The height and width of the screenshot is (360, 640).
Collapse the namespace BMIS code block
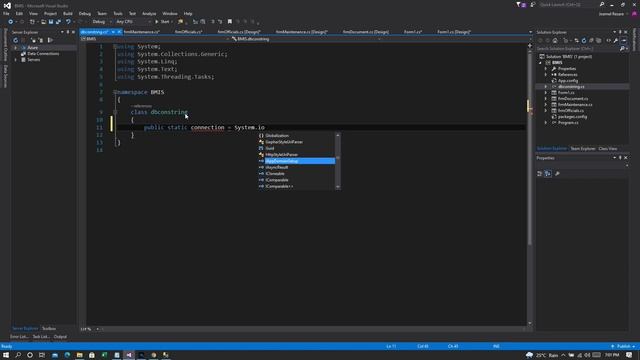(x=116, y=92)
